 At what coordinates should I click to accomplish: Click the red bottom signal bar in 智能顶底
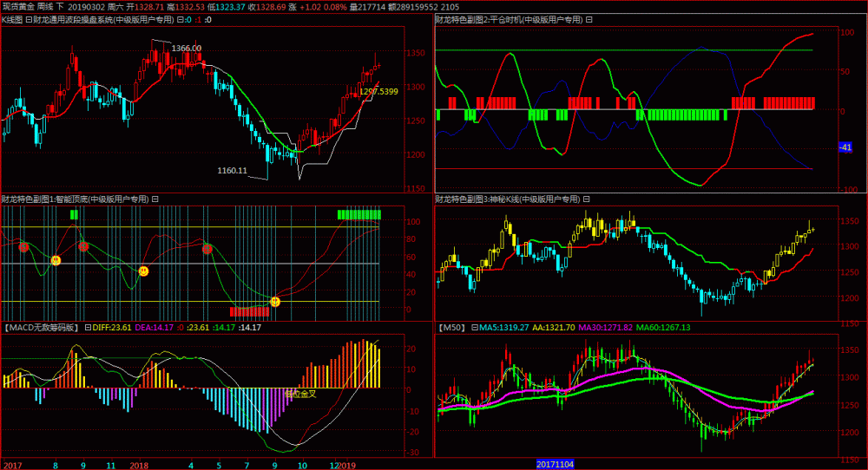(x=250, y=312)
